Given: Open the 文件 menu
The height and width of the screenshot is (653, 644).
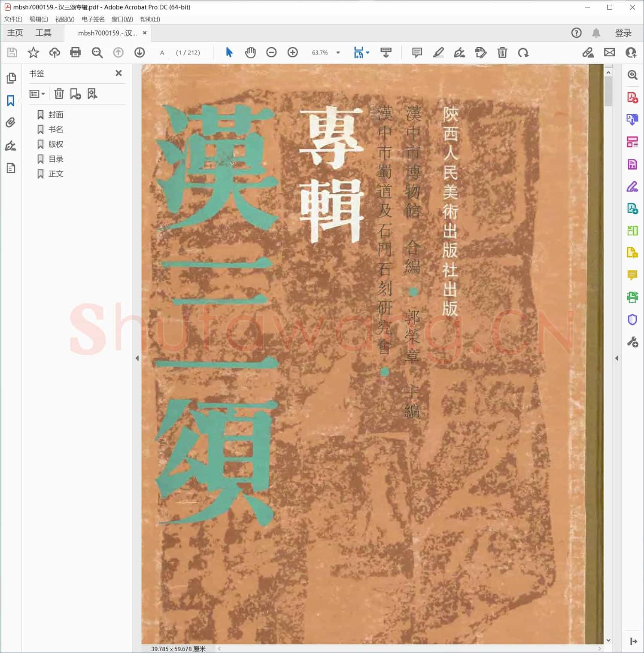Looking at the screenshot, I should click(x=13, y=19).
